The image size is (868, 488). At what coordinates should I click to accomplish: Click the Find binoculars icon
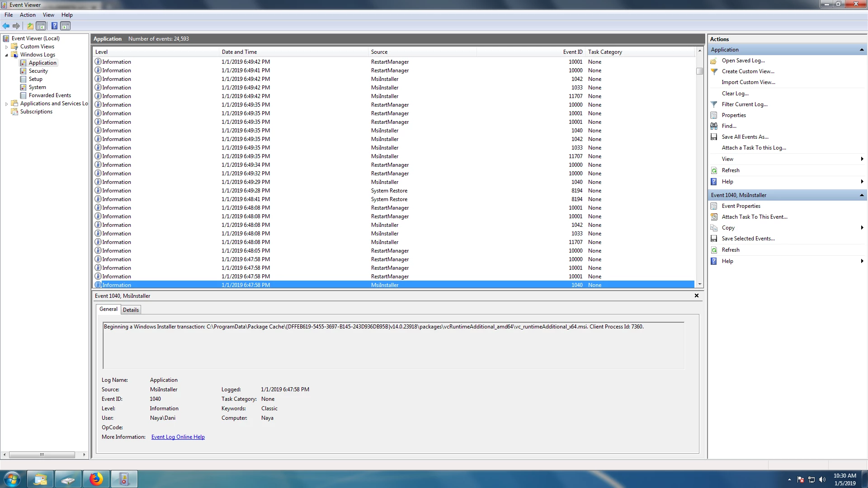(x=714, y=126)
